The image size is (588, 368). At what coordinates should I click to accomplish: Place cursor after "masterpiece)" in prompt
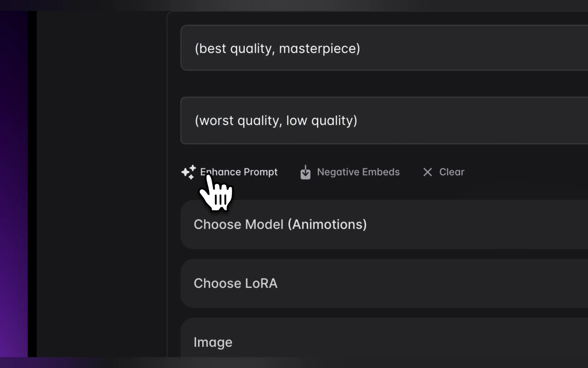361,48
